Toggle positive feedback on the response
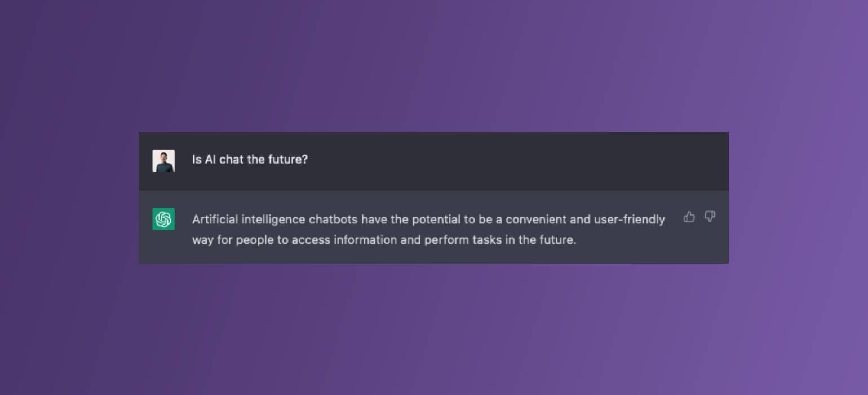This screenshot has height=395, width=868. [x=689, y=217]
